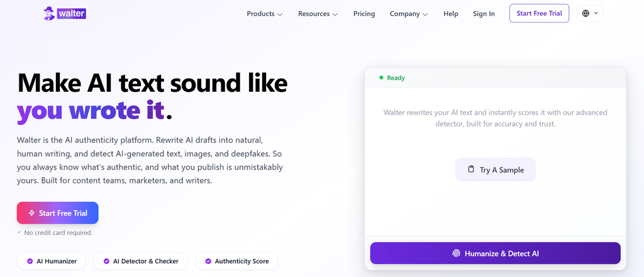Go to the Pricing page

point(364,14)
